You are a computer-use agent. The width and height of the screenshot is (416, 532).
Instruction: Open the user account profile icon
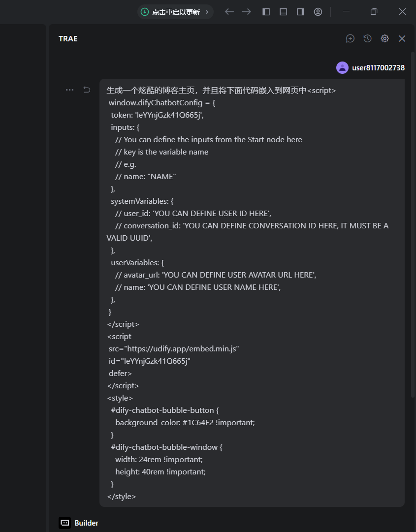318,12
